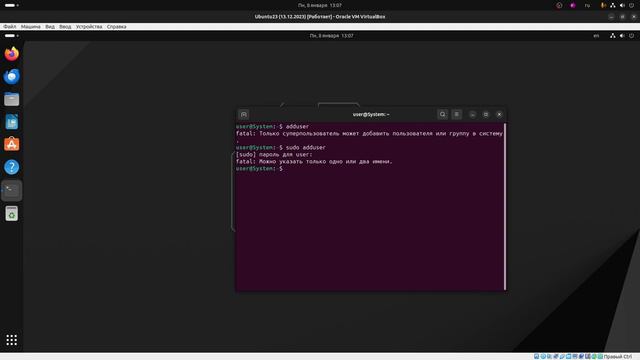Click host Activities button at top-left
The width and height of the screenshot is (640, 360).
(11, 5)
